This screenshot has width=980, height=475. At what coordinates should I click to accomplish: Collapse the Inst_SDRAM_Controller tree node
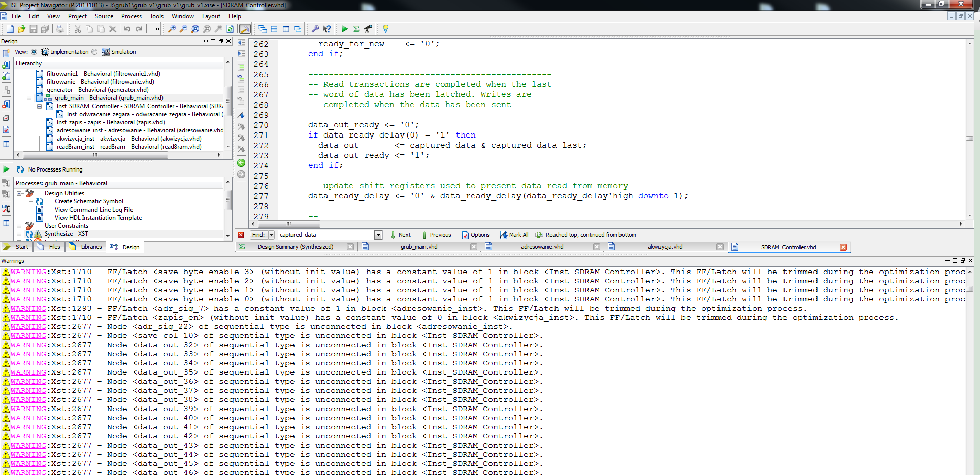(x=39, y=106)
